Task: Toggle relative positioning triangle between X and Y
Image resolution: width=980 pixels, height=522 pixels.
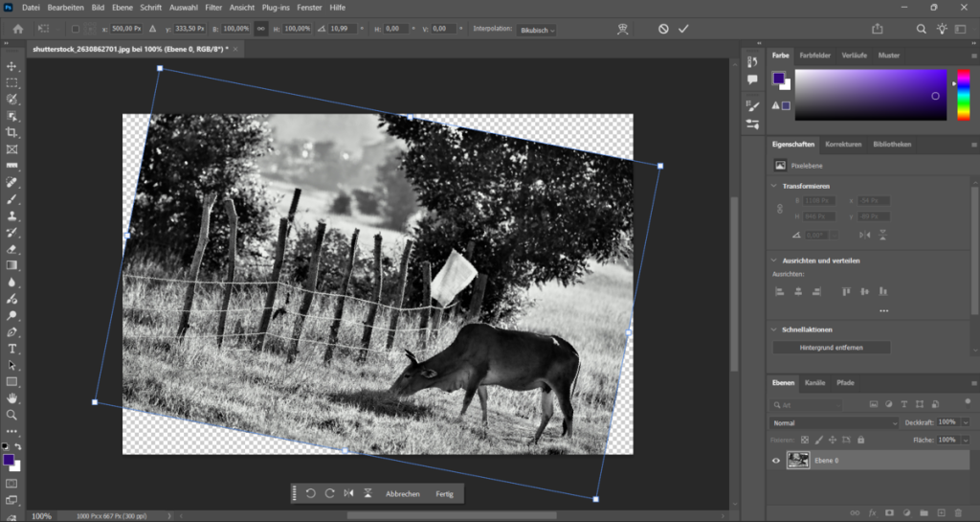Action: point(152,29)
